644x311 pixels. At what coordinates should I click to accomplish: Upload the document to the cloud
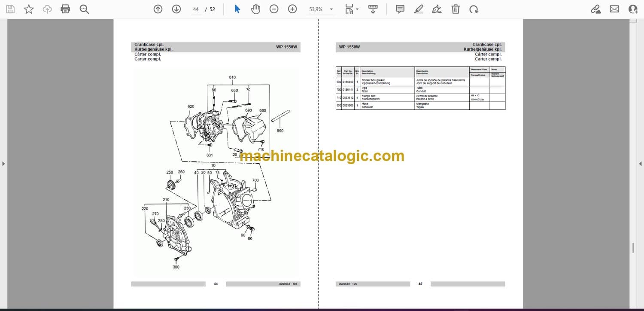pyautogui.click(x=47, y=9)
